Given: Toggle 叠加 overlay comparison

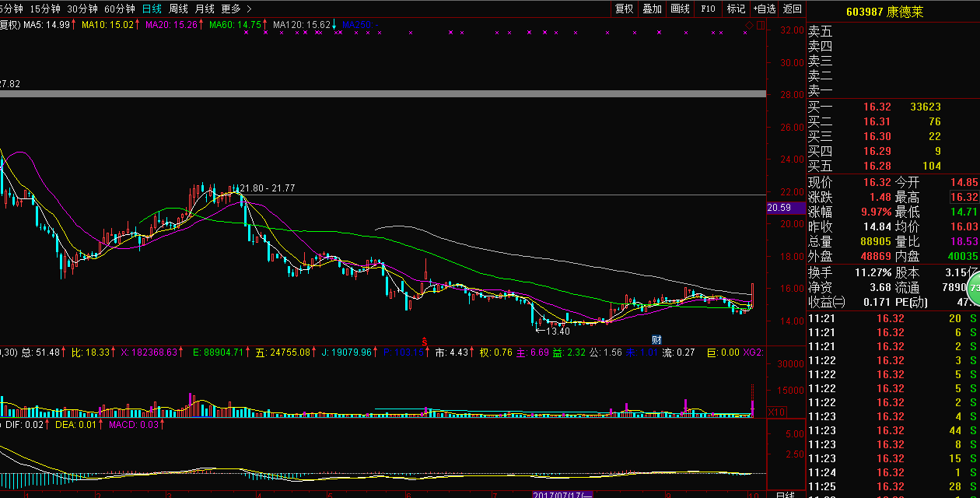Looking at the screenshot, I should pyautogui.click(x=652, y=9).
